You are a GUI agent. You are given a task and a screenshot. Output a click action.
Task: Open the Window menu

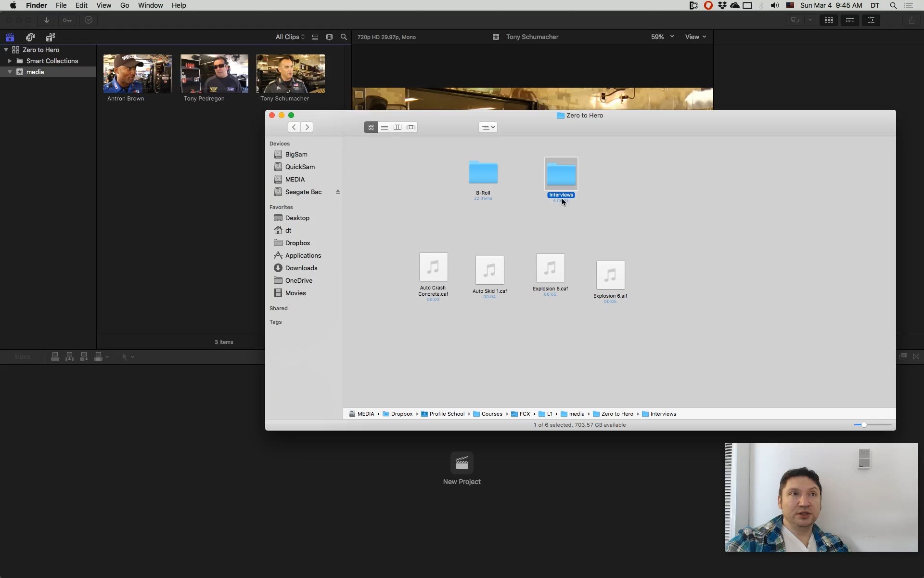click(150, 5)
